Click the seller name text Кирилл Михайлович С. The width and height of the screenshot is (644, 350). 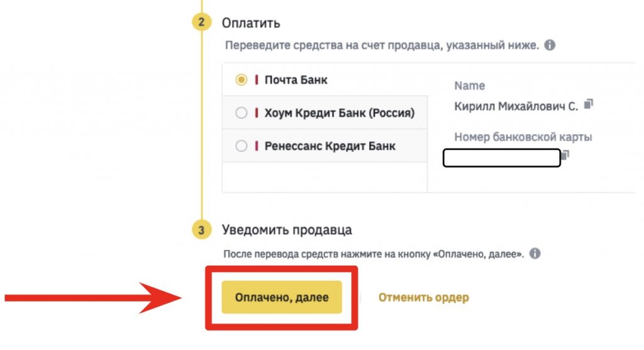point(516,106)
